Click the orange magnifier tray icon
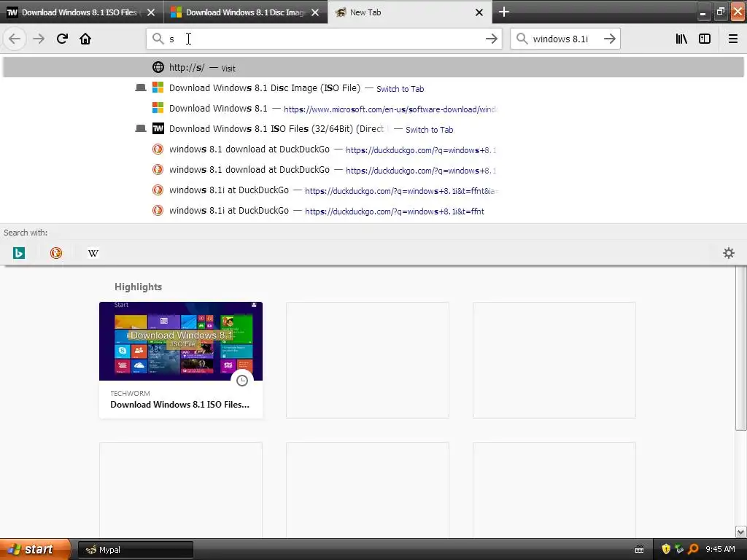 pyautogui.click(x=693, y=549)
